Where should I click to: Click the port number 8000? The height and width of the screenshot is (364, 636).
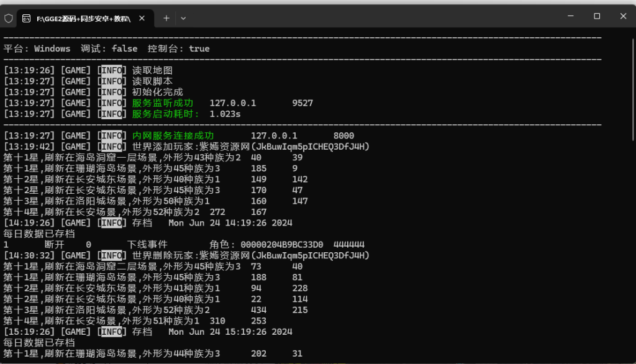point(343,136)
